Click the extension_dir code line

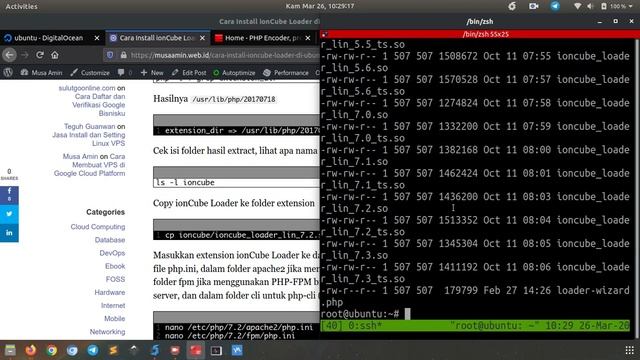(237, 130)
